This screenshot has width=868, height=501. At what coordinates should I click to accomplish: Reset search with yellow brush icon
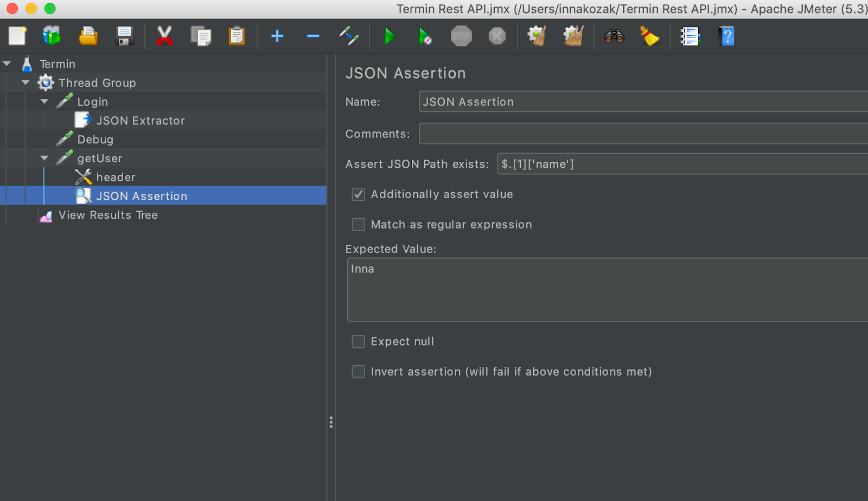click(x=649, y=36)
